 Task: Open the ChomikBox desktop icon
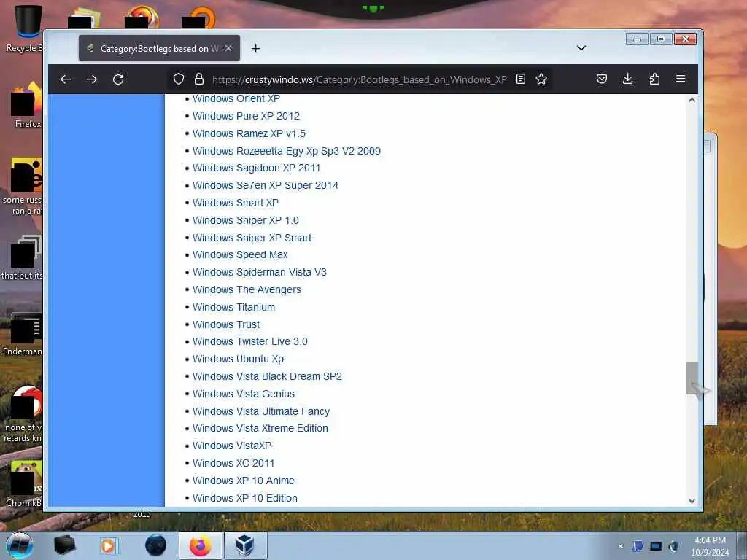(x=24, y=484)
